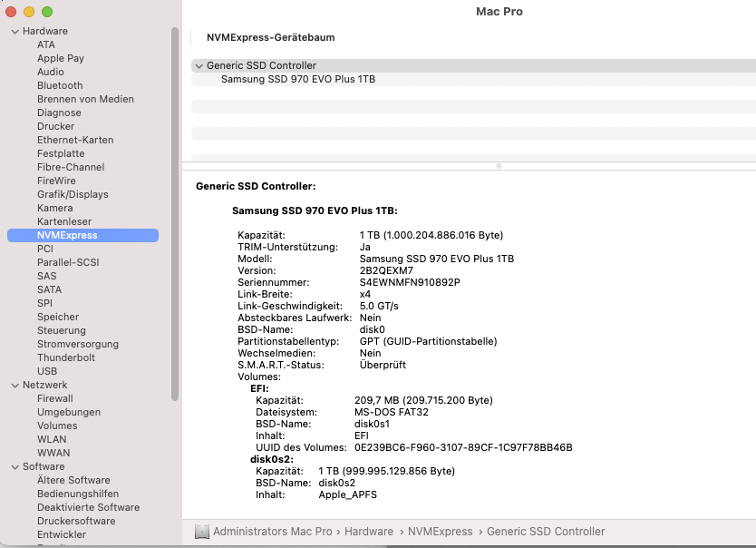Image resolution: width=756 pixels, height=548 pixels.
Task: Open Brennen von Medien entry
Action: pyautogui.click(x=85, y=99)
